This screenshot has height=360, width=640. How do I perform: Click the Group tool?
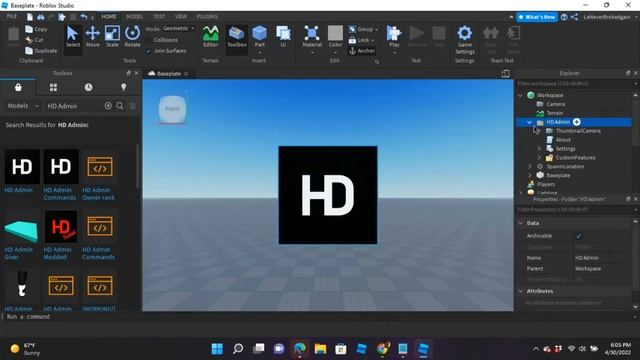362,29
